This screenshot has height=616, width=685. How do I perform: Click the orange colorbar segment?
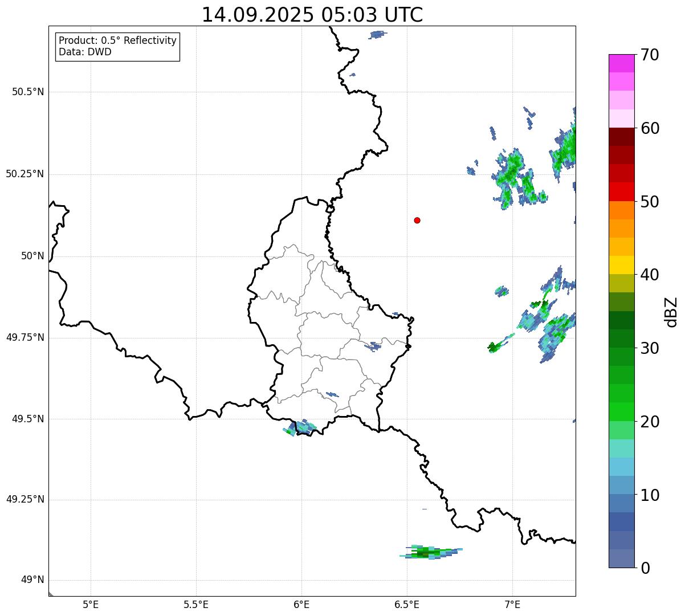[621, 210]
